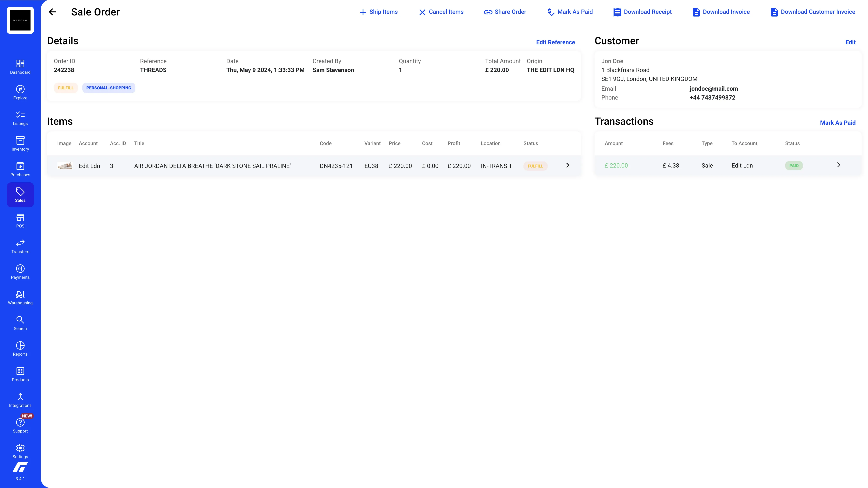
Task: Open the POS section
Action: pos(20,220)
